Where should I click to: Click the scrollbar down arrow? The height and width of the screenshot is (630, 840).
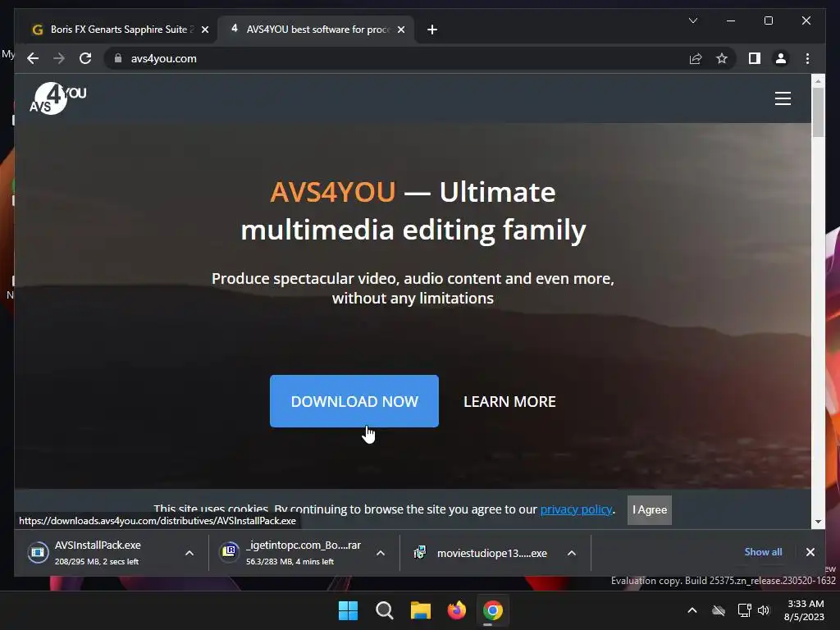coord(818,521)
